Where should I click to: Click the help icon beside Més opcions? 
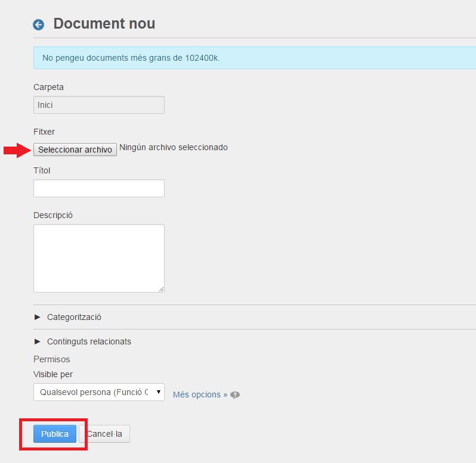236,395
